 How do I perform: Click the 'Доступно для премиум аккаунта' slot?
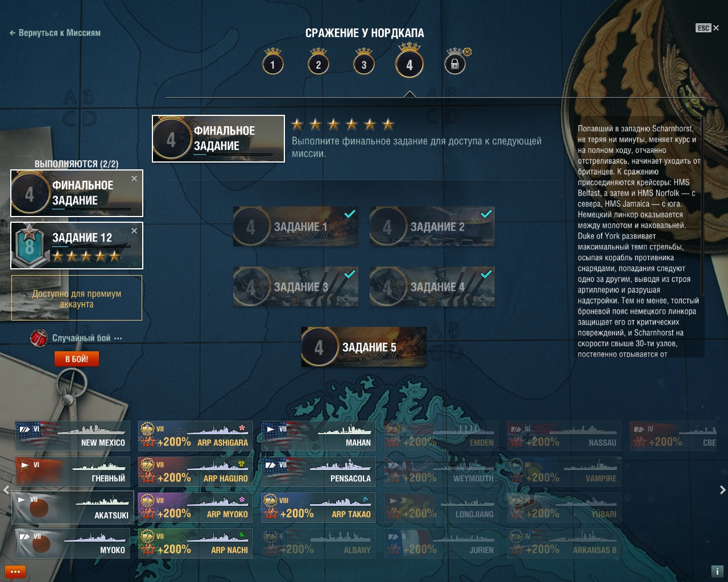(77, 298)
